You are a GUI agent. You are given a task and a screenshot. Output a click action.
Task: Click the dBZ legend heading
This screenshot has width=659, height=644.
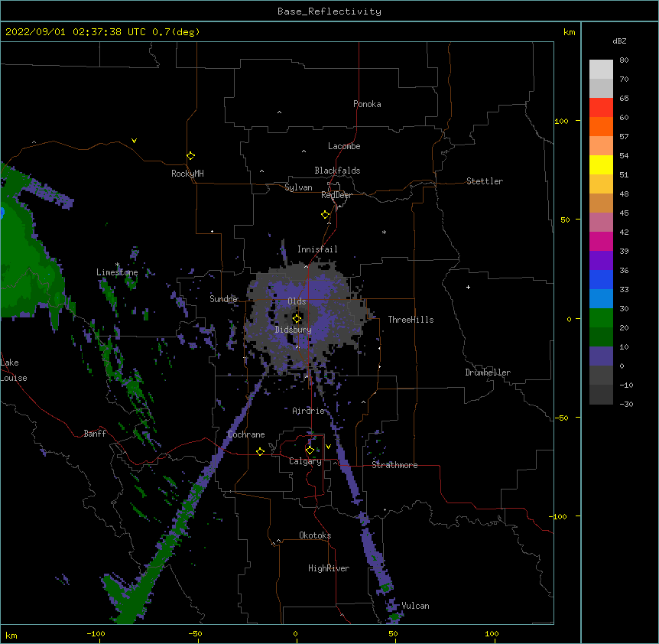point(619,41)
